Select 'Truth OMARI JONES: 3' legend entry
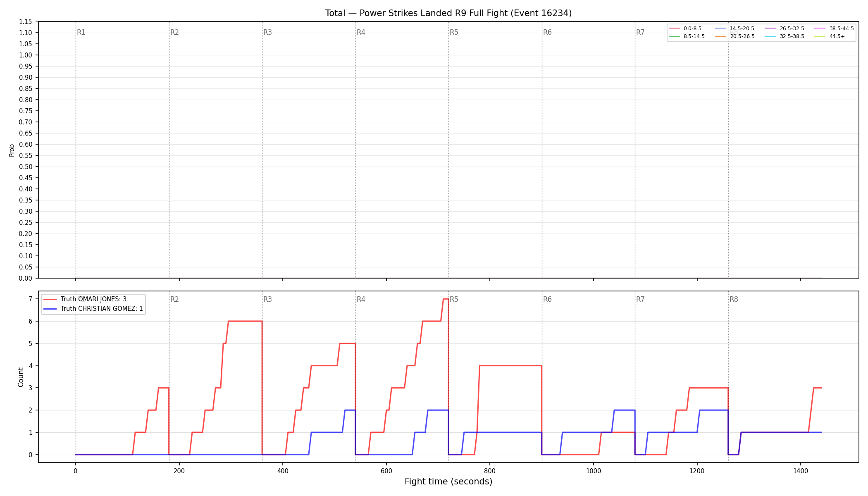Viewport: 868px width, 496px height. (85, 299)
